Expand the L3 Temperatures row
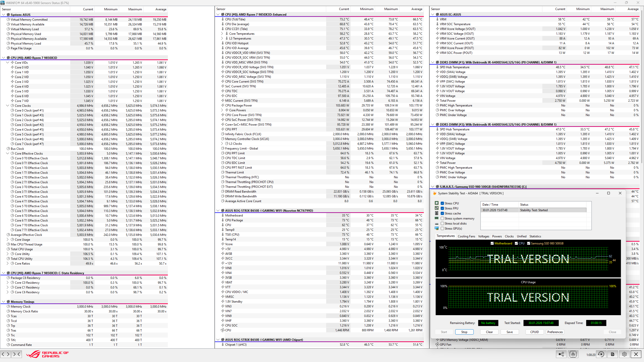This screenshot has height=362, width=644. (x=222, y=38)
